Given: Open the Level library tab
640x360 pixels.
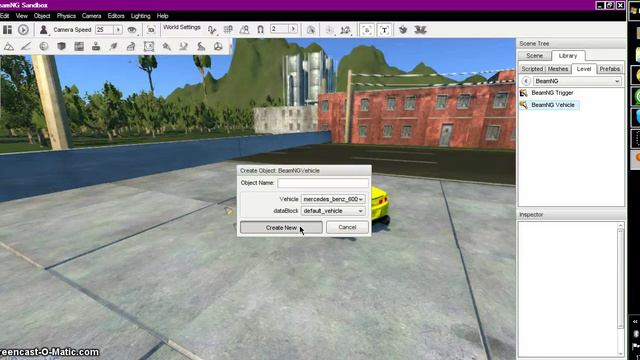Looking at the screenshot, I should tap(584, 69).
